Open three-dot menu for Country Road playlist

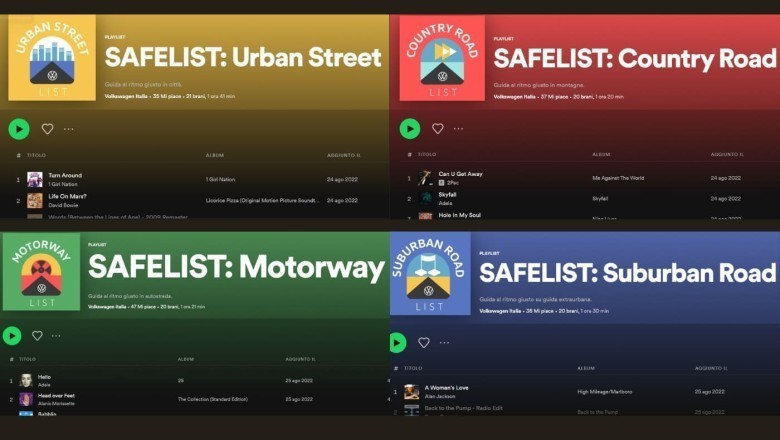(x=458, y=129)
